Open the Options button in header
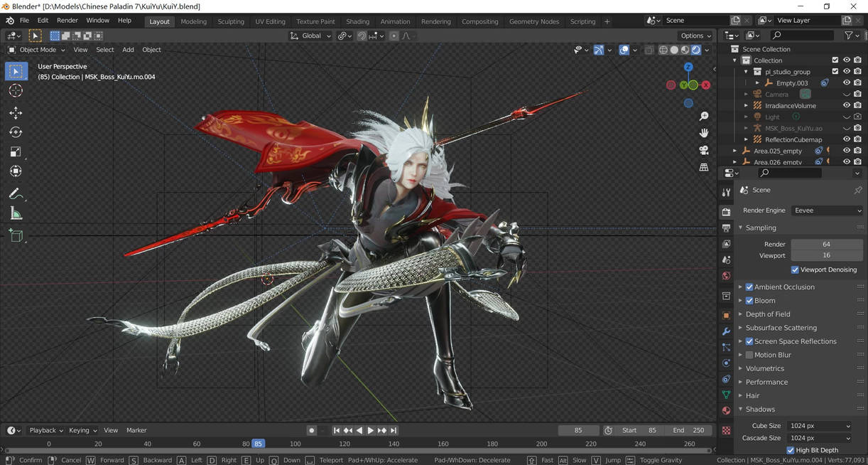 point(695,36)
